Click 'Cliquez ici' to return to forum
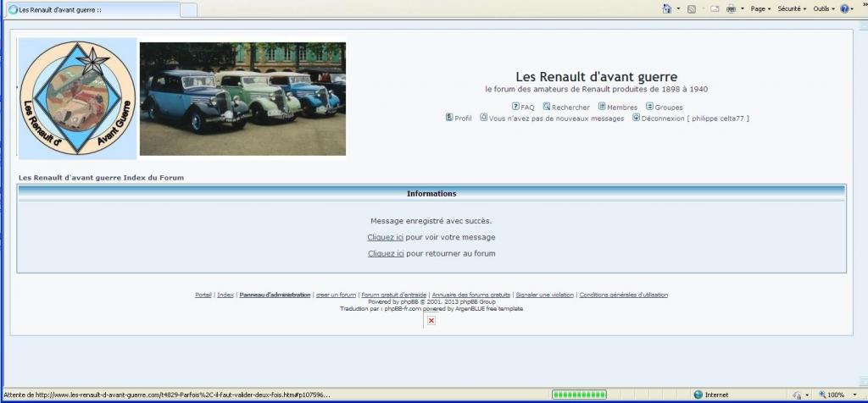Image resolution: width=868 pixels, height=403 pixels. (386, 254)
